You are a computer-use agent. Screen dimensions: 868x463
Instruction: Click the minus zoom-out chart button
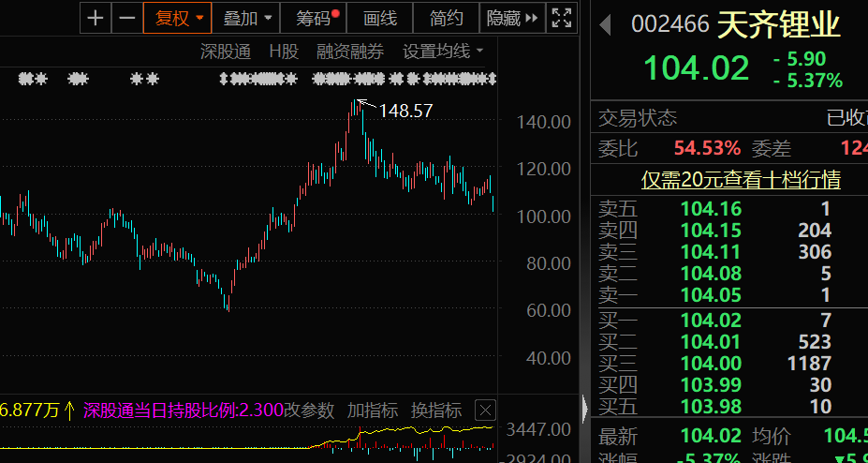[126, 17]
